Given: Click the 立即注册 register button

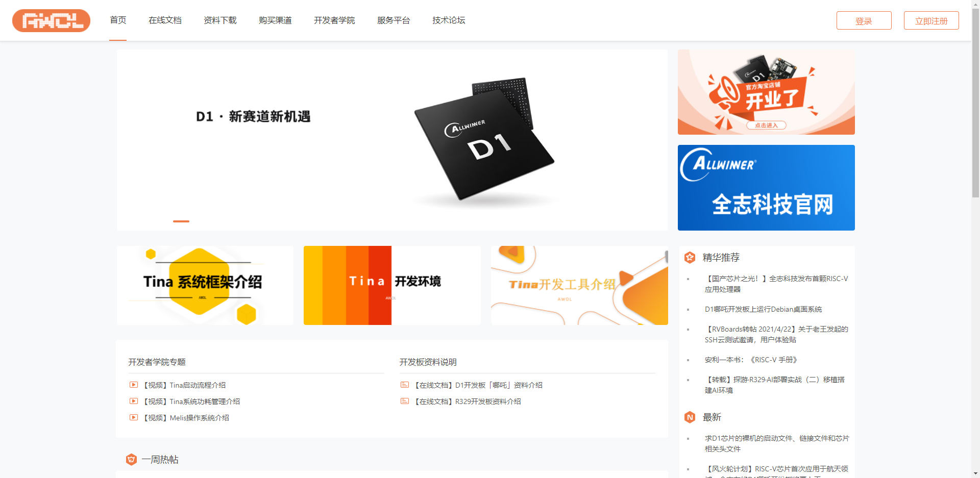Looking at the screenshot, I should click(x=931, y=20).
